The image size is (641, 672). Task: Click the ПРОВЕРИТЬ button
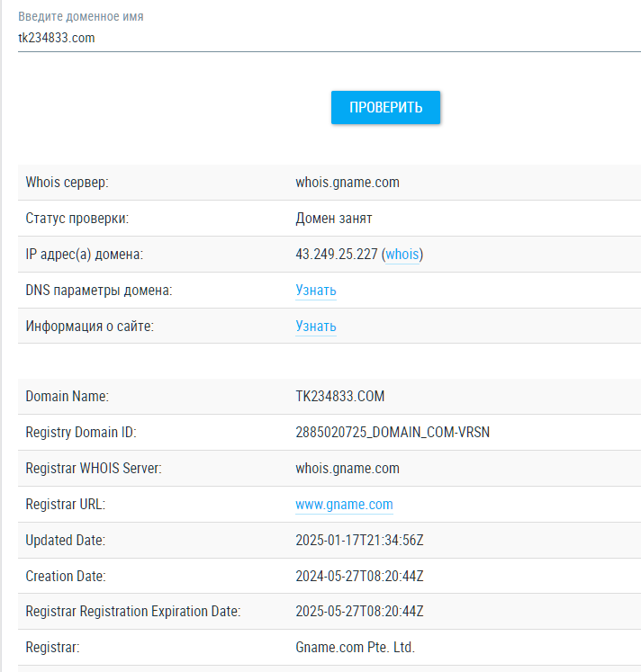(385, 108)
